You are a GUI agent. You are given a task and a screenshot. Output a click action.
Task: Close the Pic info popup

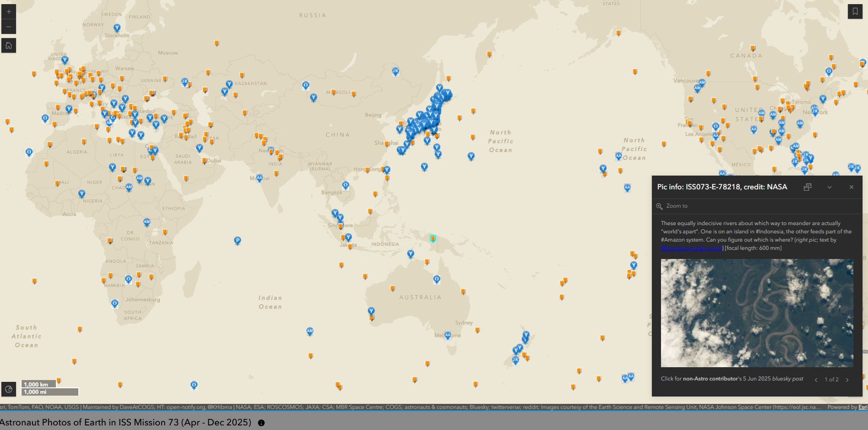[x=851, y=187]
